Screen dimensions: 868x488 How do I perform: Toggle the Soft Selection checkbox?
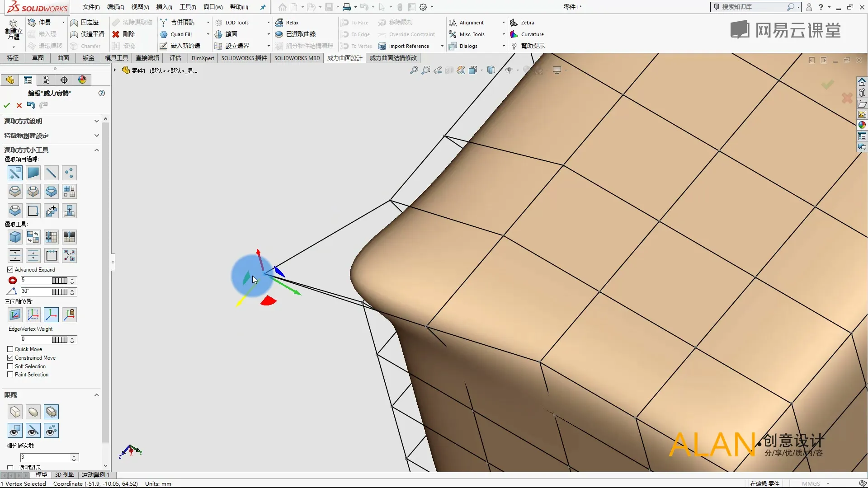coord(10,366)
